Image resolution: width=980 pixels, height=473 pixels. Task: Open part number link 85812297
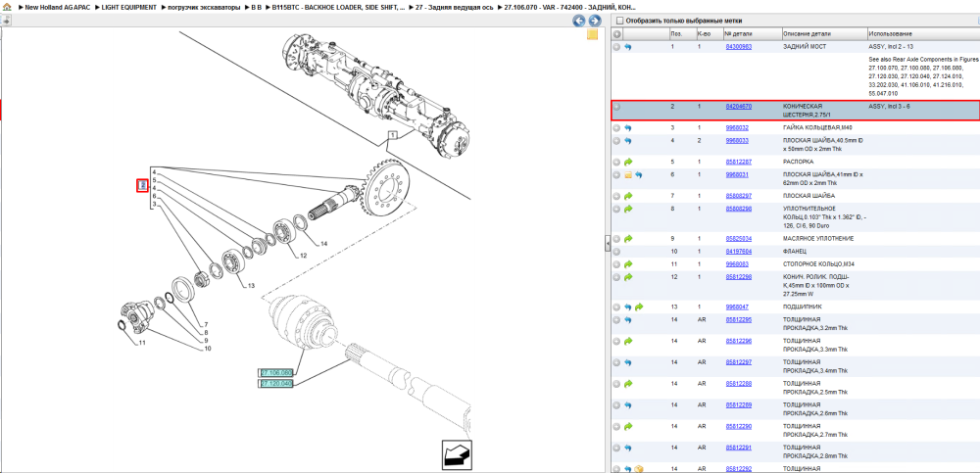pos(738,362)
